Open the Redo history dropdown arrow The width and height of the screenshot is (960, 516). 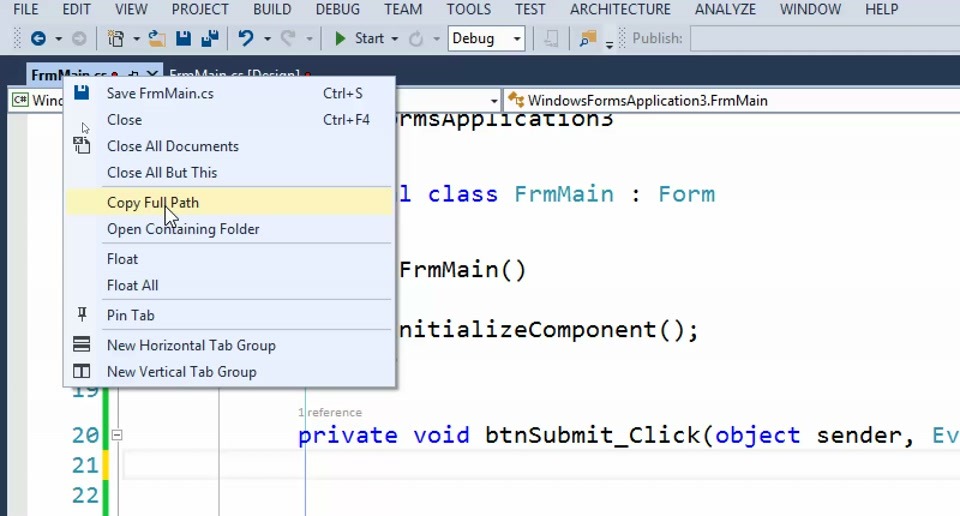[309, 39]
